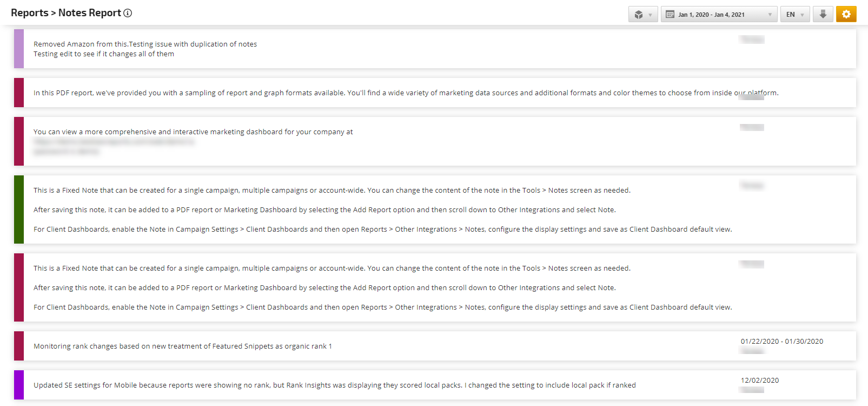Go to Reports in the breadcrumb
868x406 pixels.
[x=29, y=13]
